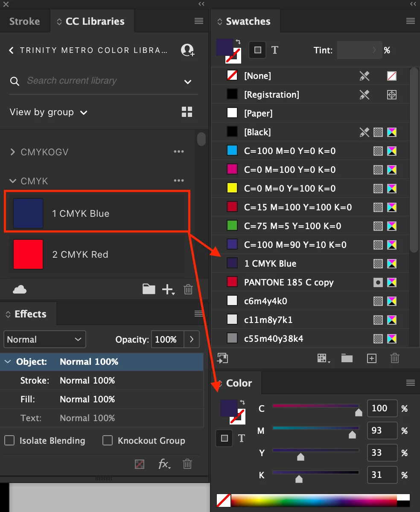Delete selected library item trash icon

tap(188, 290)
